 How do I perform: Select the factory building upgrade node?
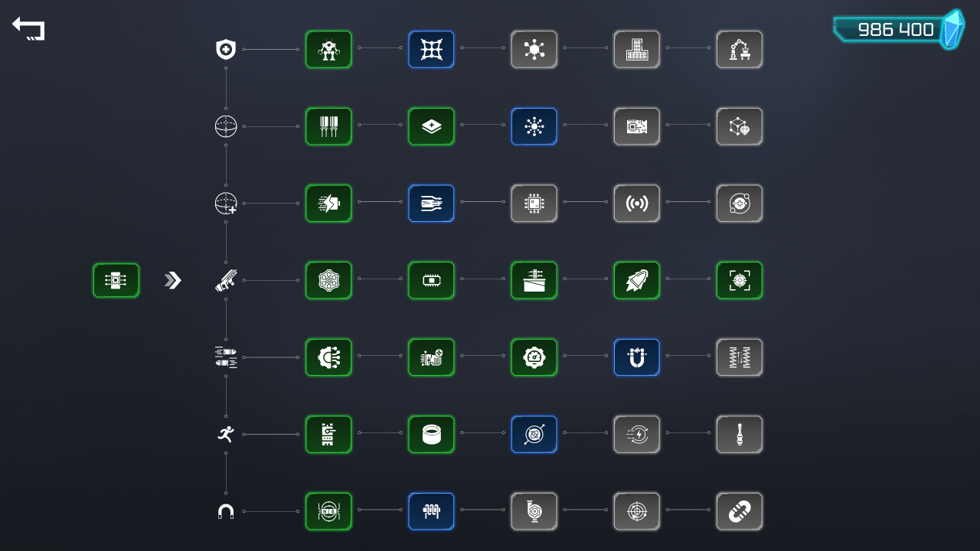pyautogui.click(x=636, y=49)
